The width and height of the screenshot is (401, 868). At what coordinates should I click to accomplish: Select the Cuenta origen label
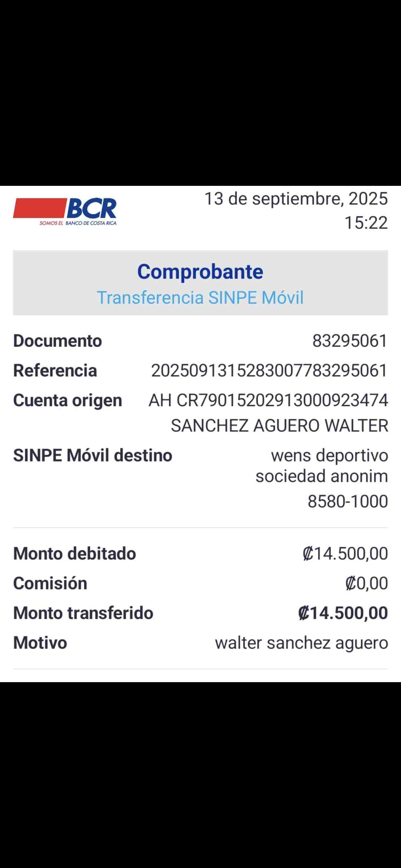68,401
